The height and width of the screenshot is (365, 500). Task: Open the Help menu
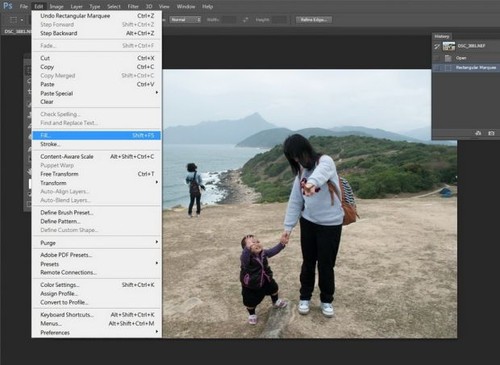click(x=207, y=6)
